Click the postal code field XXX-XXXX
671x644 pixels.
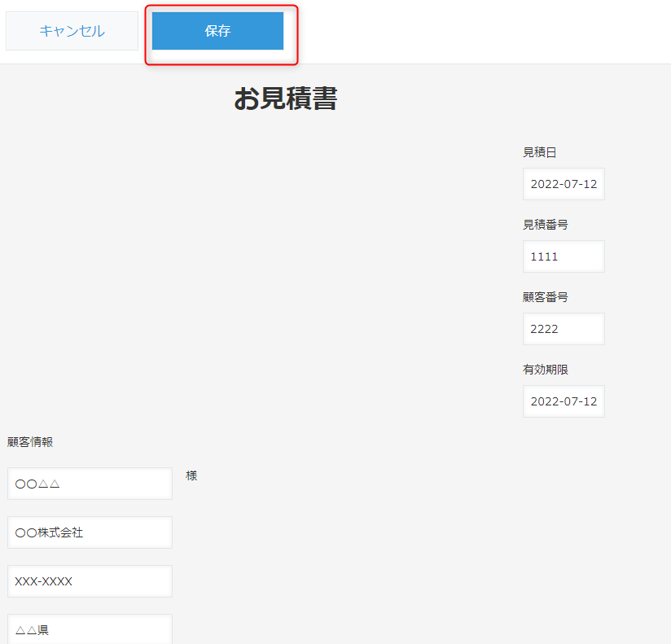(90, 581)
